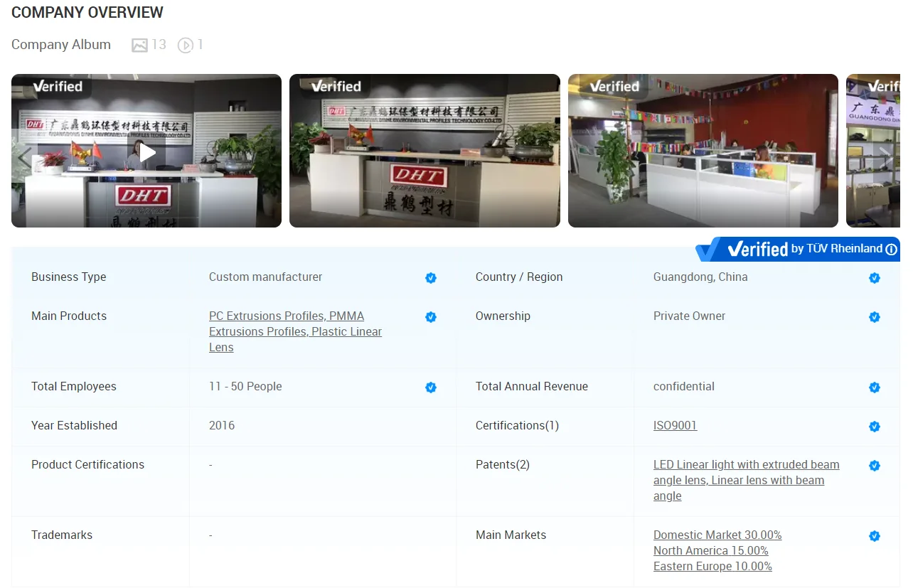Select the '11 - 50 People' employees value
Viewport: 913px width, 588px height.
pos(245,386)
